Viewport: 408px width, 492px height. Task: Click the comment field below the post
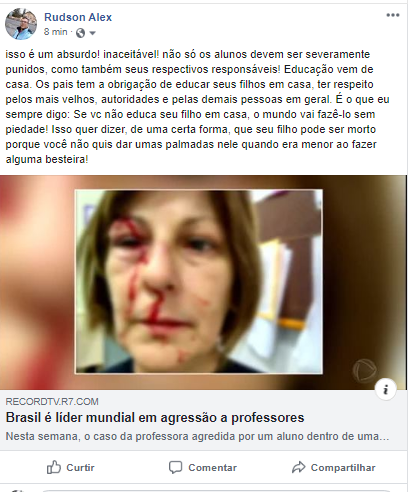(x=217, y=491)
